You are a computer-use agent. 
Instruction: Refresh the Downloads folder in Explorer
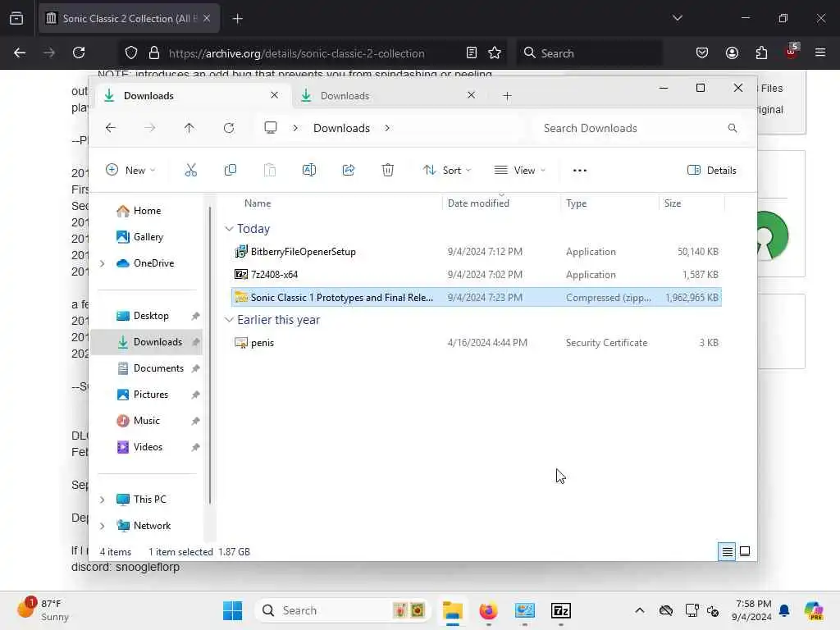point(229,128)
